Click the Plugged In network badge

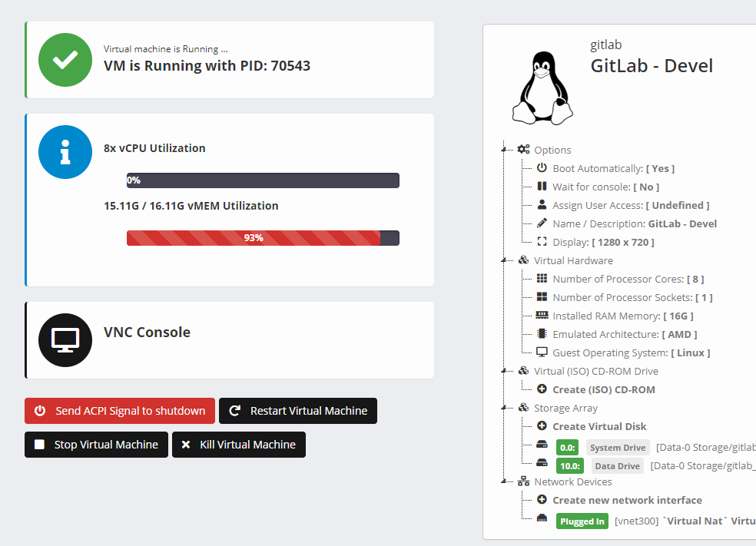(x=582, y=521)
